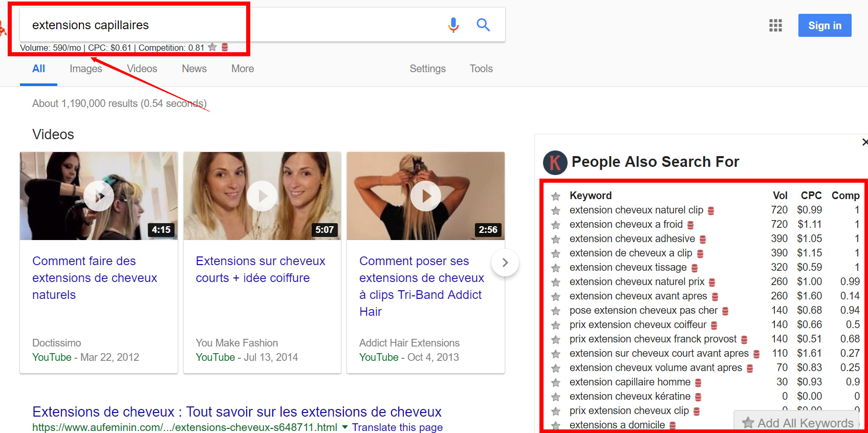The image size is (868, 433).
Task: Show next videos with carousel arrow
Action: [505, 263]
